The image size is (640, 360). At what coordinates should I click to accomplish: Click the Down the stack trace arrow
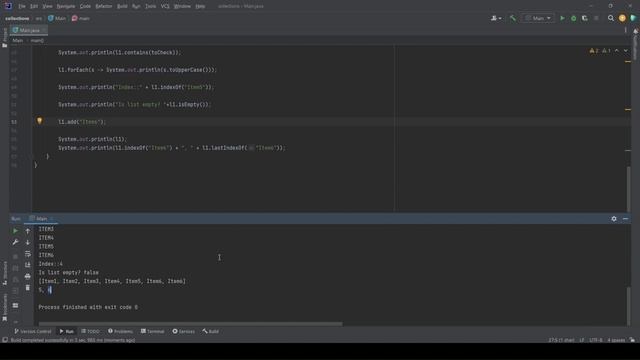point(27,242)
